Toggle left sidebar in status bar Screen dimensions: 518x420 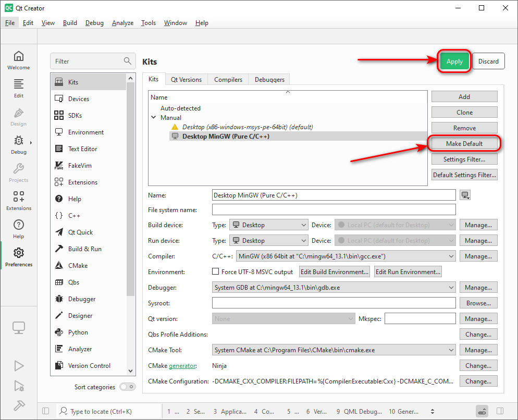[x=45, y=411]
